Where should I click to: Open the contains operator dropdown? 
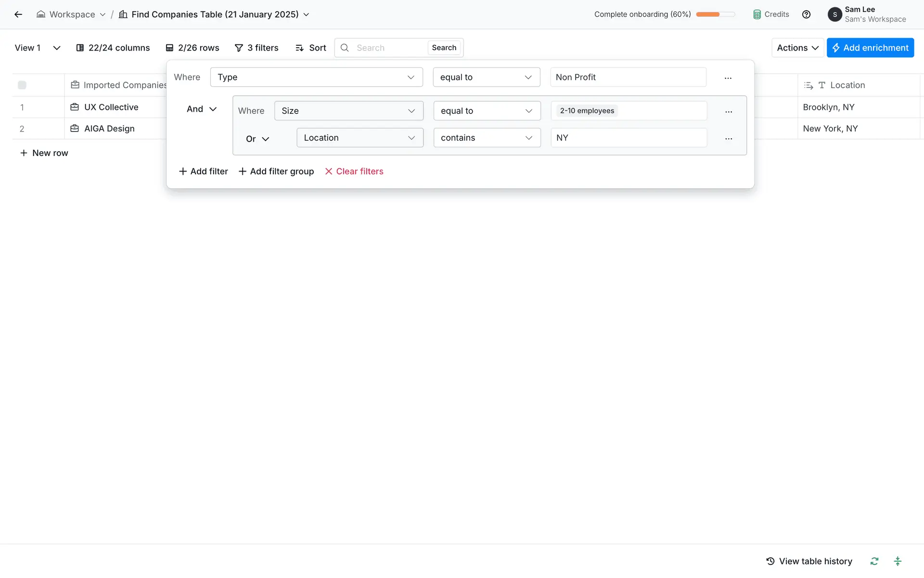click(487, 138)
